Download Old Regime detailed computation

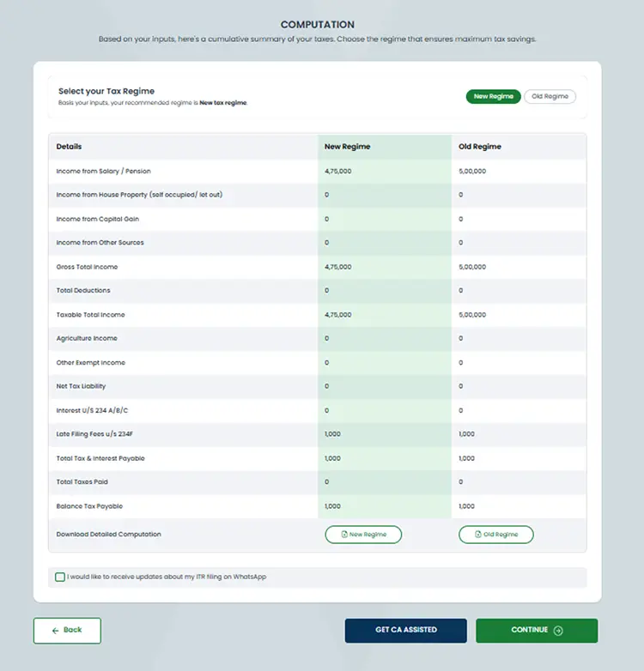495,535
